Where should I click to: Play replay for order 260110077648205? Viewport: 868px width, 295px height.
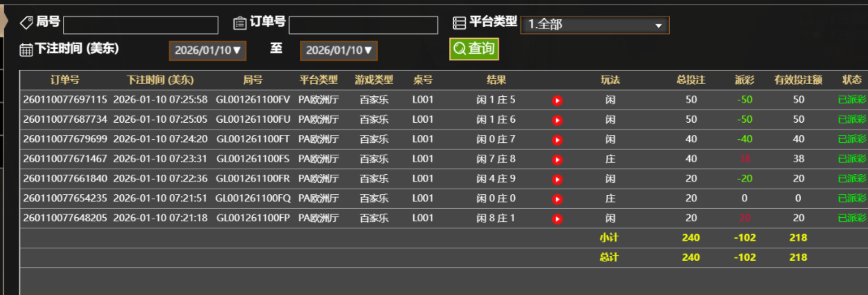pyautogui.click(x=557, y=219)
